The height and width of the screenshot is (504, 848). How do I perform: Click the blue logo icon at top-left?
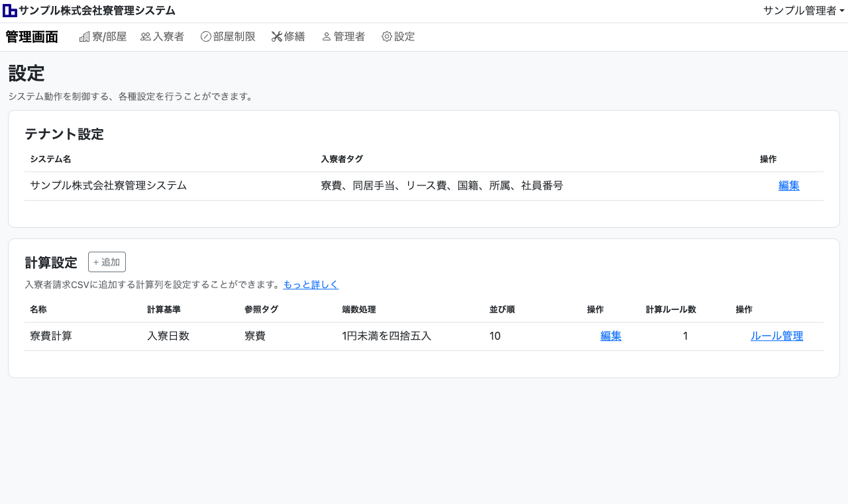[10, 11]
